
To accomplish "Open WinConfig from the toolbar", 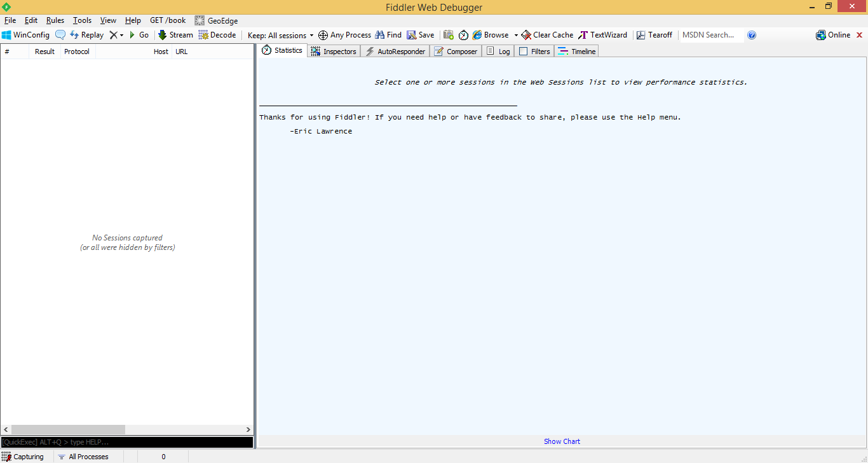I will 25,35.
